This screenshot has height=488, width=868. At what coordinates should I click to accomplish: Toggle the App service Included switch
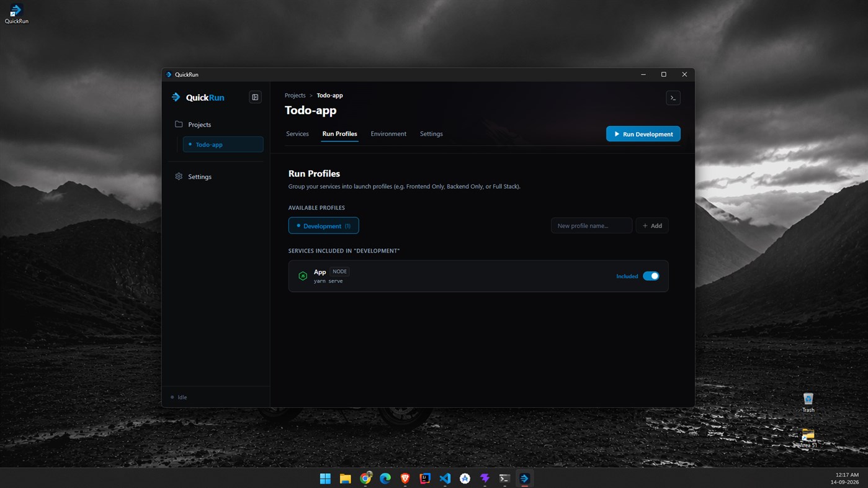(651, 276)
